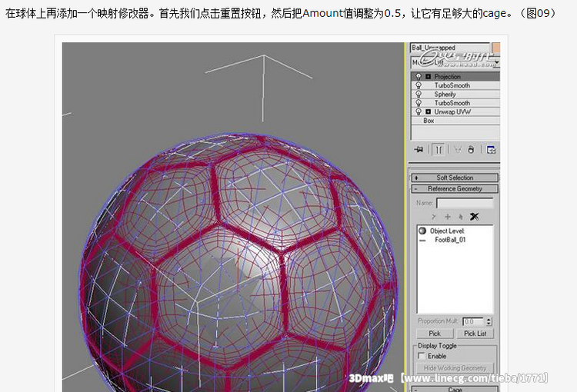Click the Name input field
Image resolution: width=577 pixels, height=392 pixels.
465,203
